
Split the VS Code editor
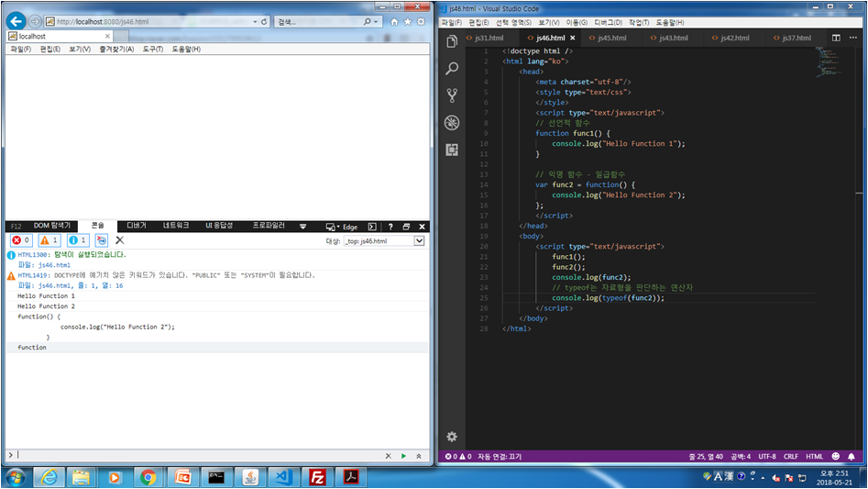(x=836, y=38)
